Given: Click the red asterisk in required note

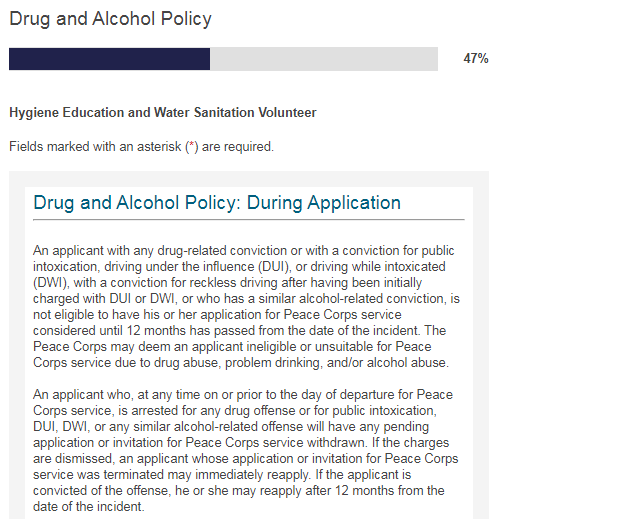Looking at the screenshot, I should click(193, 146).
